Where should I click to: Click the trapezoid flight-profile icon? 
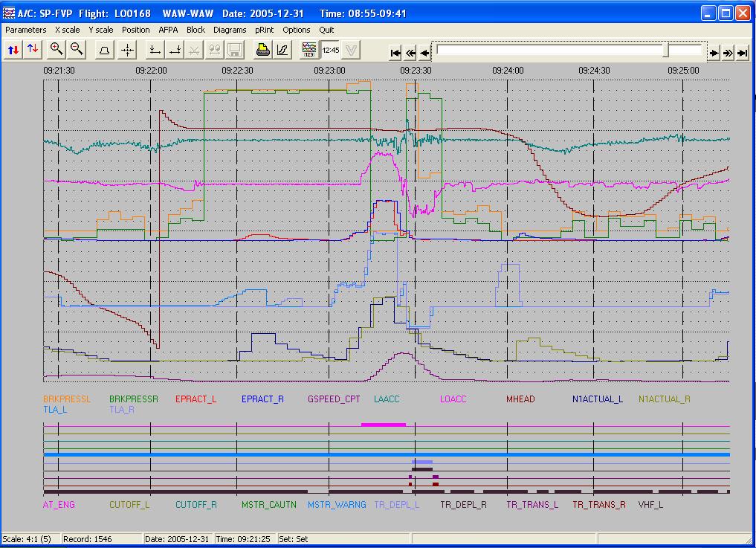104,50
